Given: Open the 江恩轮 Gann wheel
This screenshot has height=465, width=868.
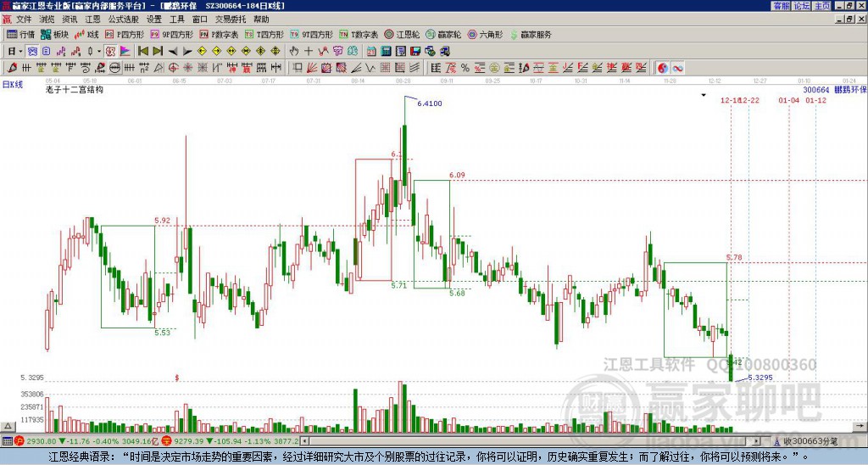Looking at the screenshot, I should point(402,34).
